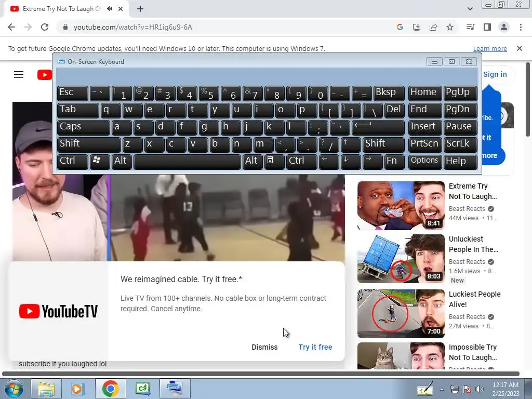The height and width of the screenshot is (399, 532).
Task: Toggle the right Shift key on keyboard
Action: pos(383,144)
